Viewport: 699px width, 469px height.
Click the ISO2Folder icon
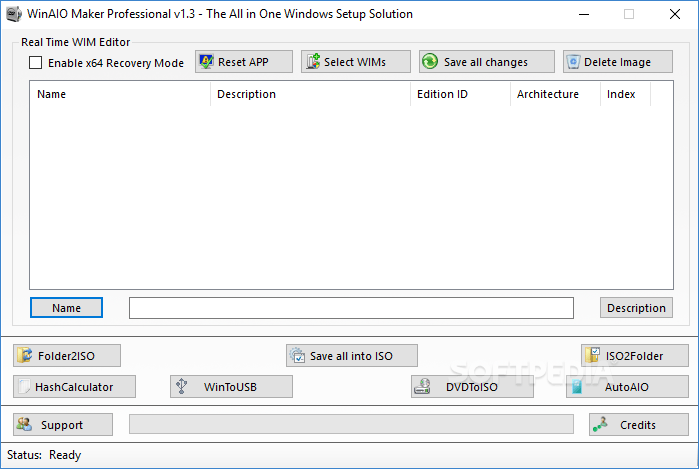[592, 355]
